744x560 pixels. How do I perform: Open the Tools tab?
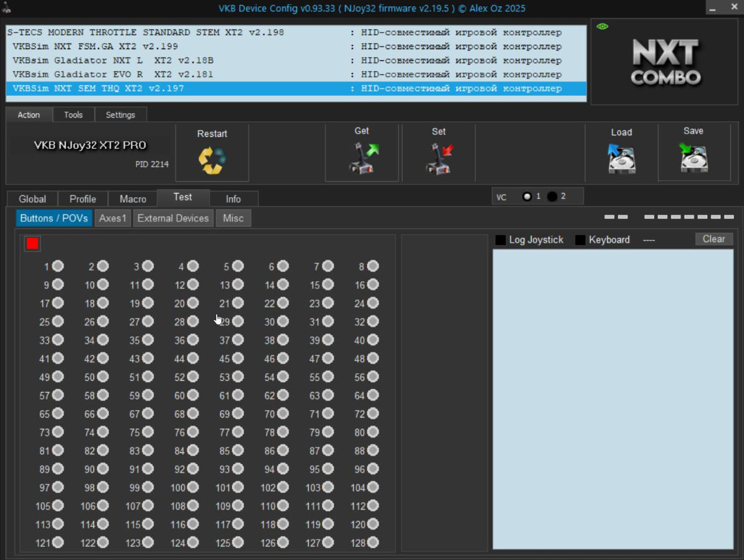pos(73,115)
